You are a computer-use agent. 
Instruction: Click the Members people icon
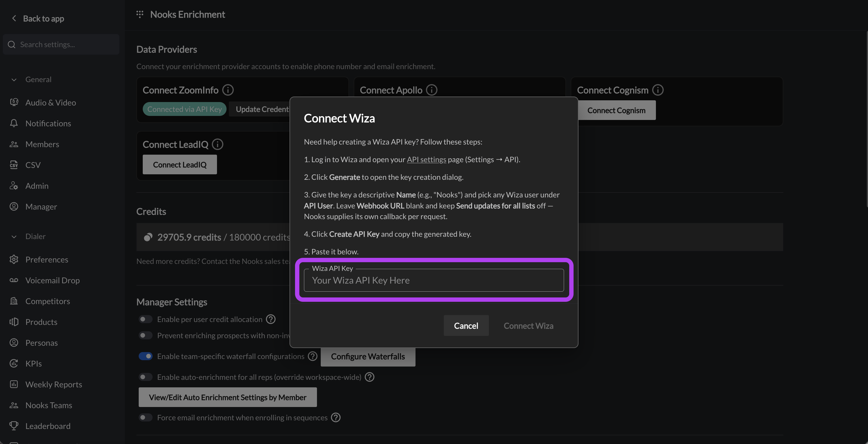14,144
